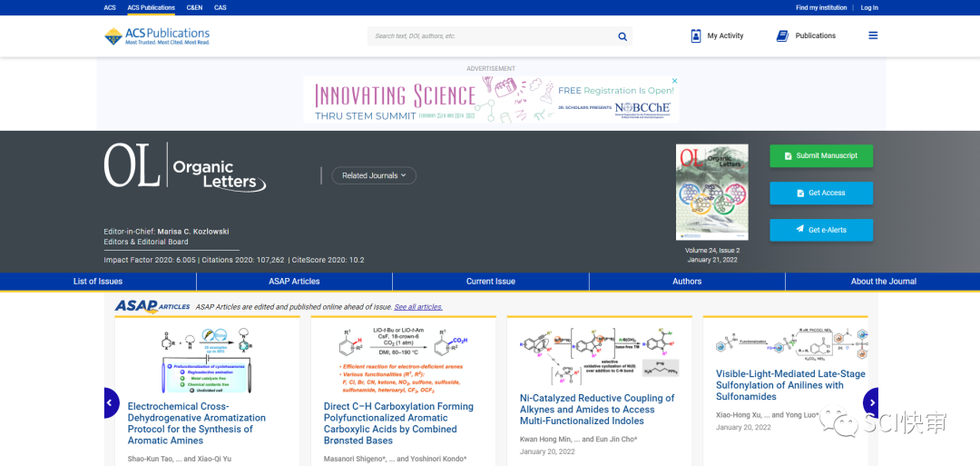This screenshot has width=980, height=466.
Task: Open the Publications book icon
Action: (782, 36)
